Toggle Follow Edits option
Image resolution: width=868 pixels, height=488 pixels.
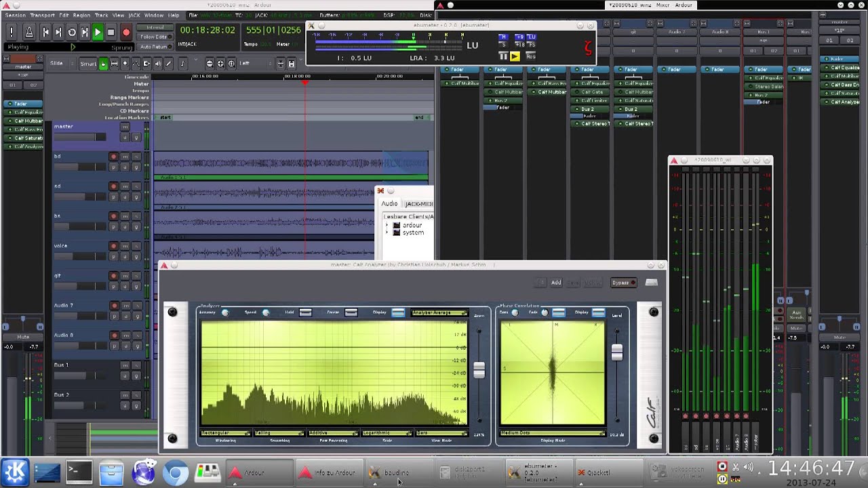click(155, 37)
